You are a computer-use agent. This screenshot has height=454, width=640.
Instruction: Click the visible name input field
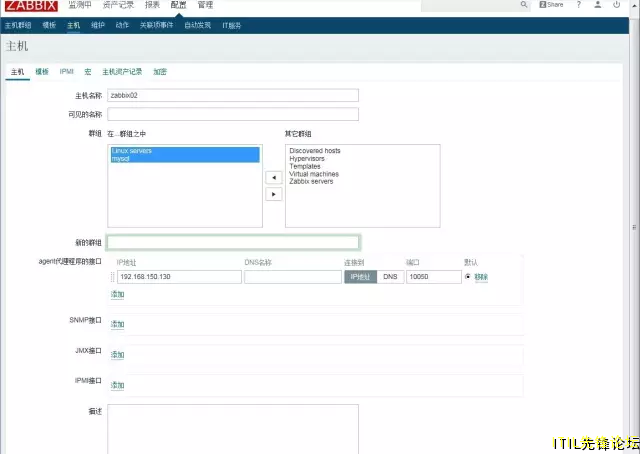pos(233,114)
